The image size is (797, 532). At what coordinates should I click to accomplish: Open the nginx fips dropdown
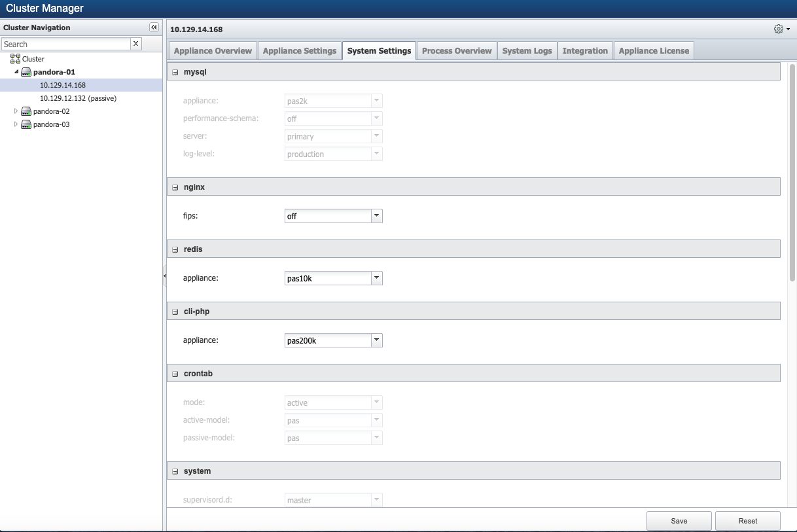(376, 216)
